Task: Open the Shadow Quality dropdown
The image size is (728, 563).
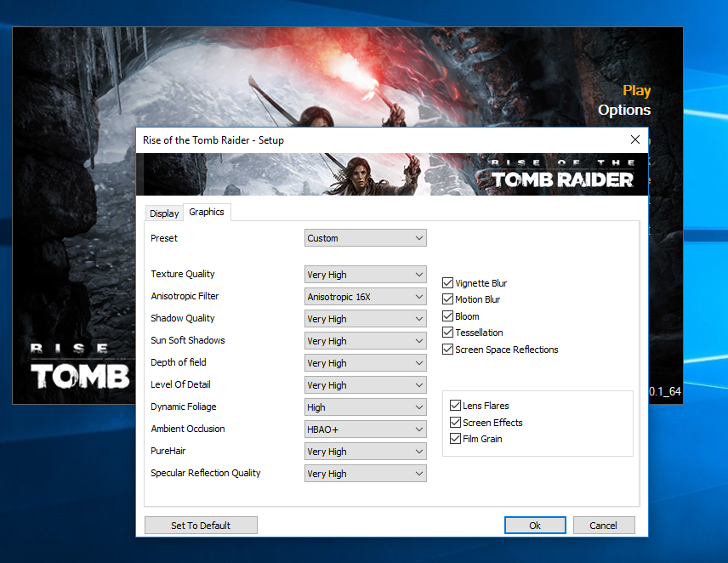Action: pos(366,319)
